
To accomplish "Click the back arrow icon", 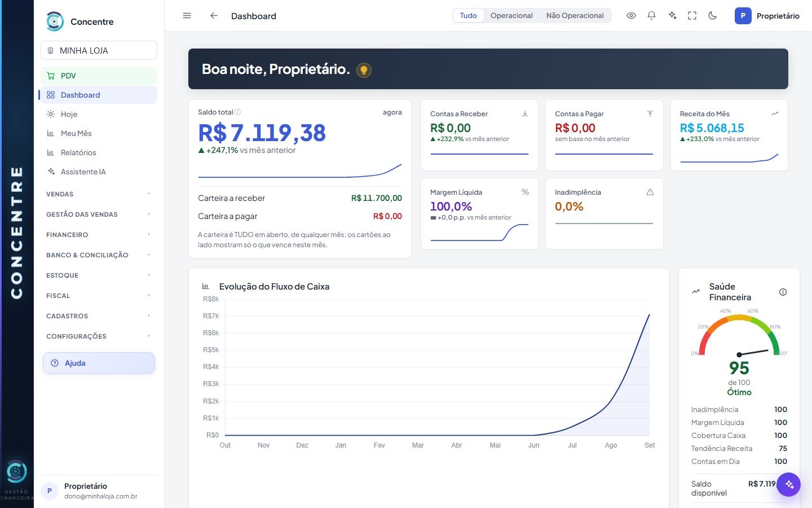I will pos(214,16).
